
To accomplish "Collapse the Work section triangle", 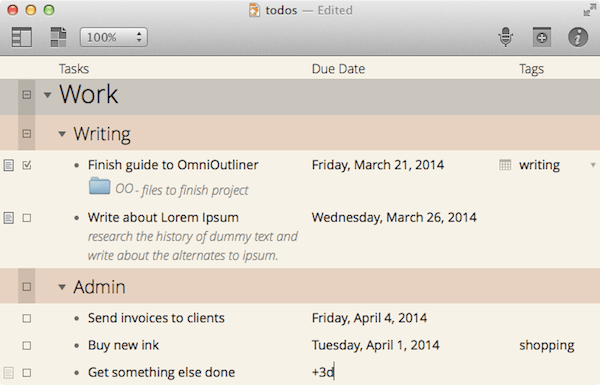I will [x=47, y=95].
